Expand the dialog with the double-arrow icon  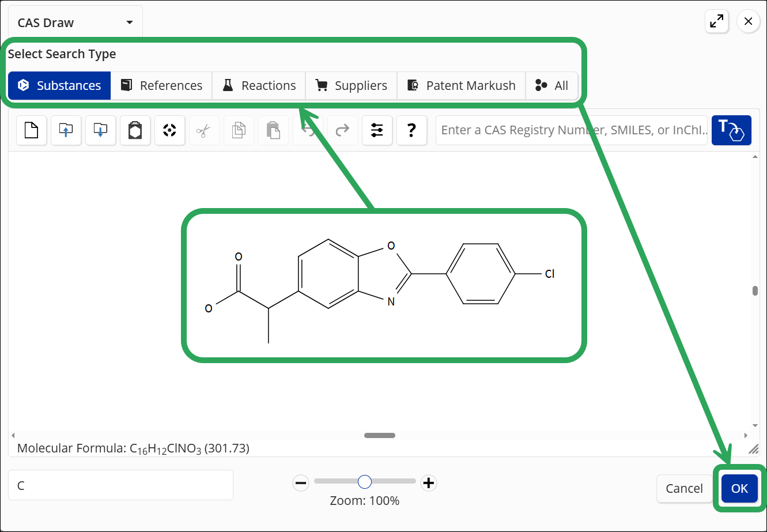point(717,22)
